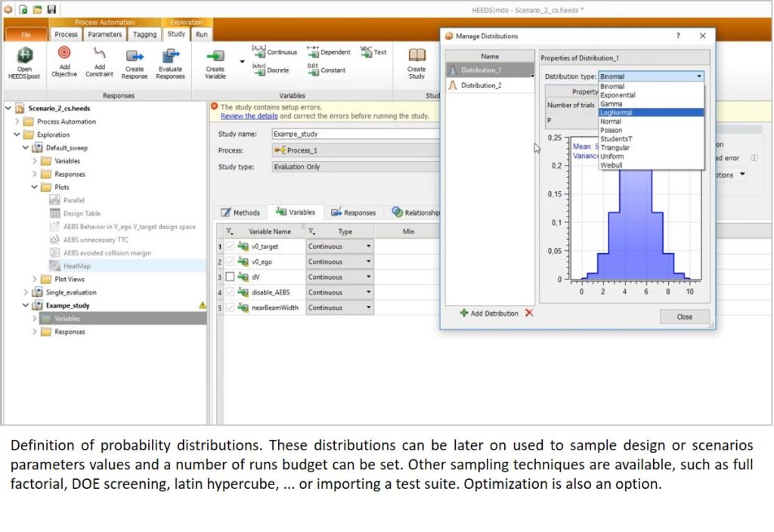
Task: Click the Evaluate Responses icon
Action: click(170, 55)
